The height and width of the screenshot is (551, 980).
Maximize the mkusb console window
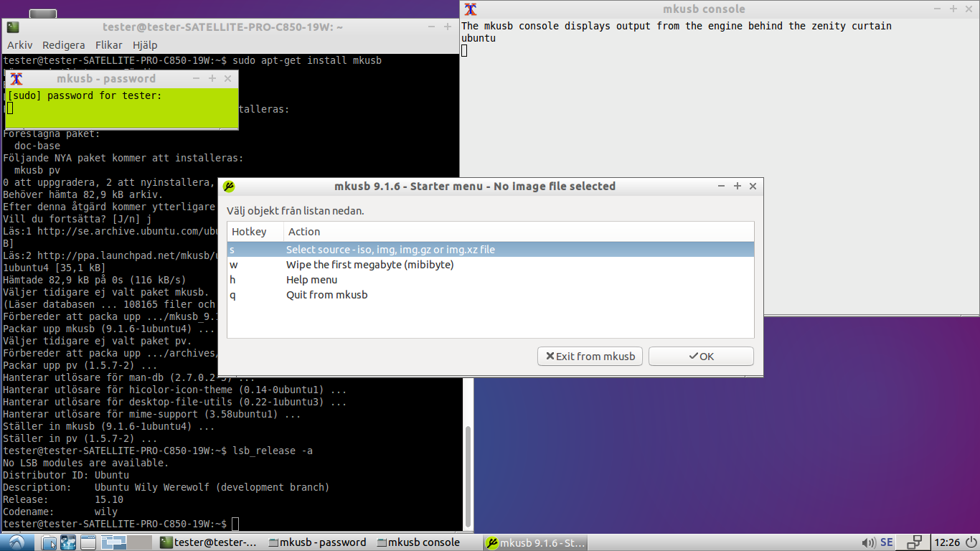953,9
